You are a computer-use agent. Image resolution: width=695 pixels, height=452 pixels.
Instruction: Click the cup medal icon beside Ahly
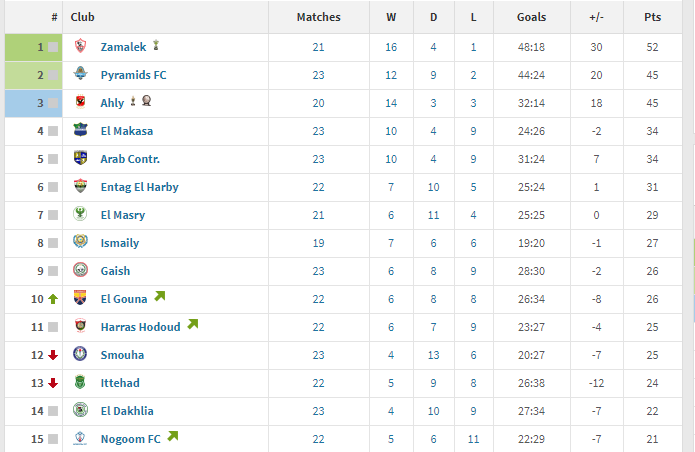(147, 101)
